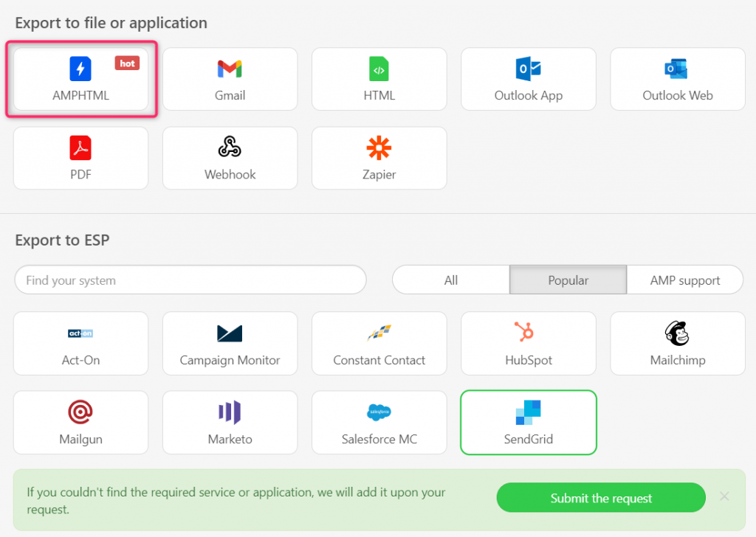Choose Campaign Monitor as destination

coord(230,343)
